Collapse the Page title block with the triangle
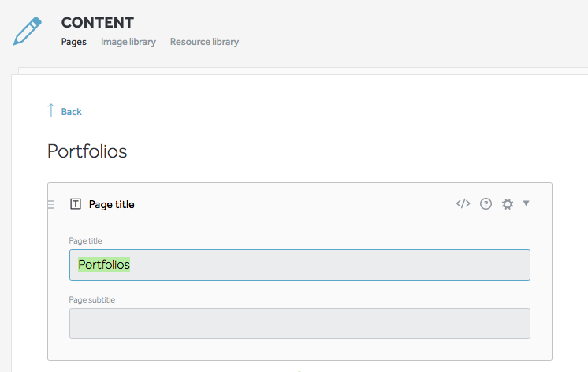 [x=527, y=203]
